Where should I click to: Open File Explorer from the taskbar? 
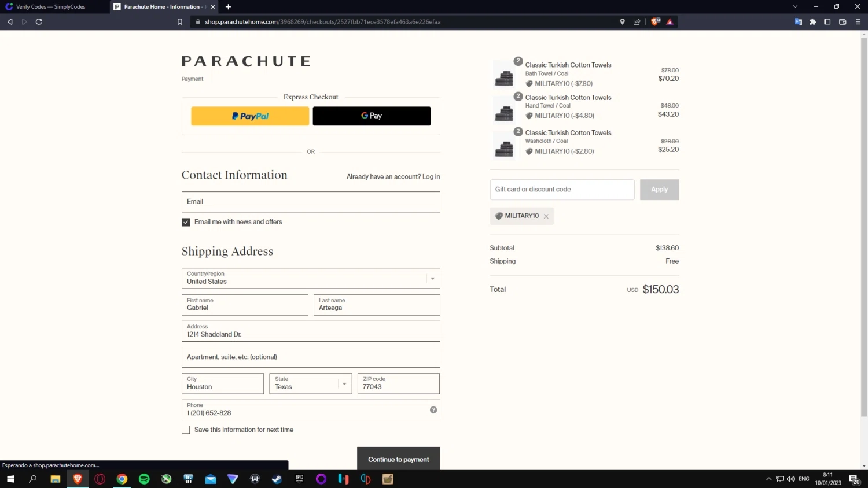click(x=56, y=479)
